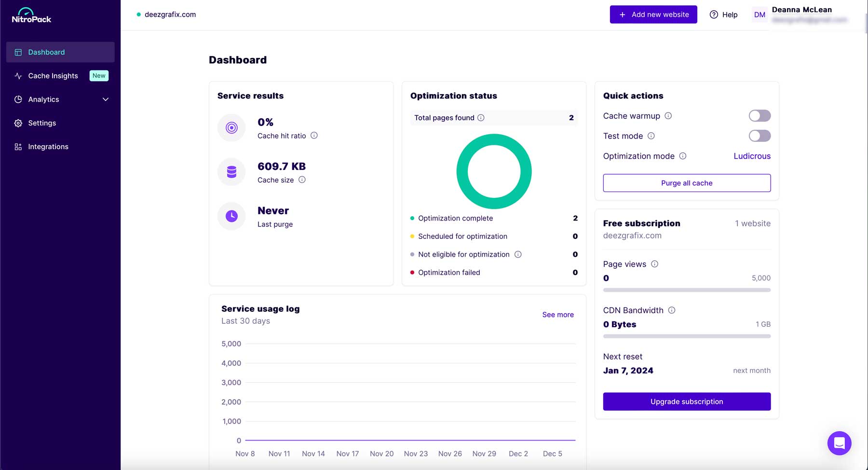Screen dimensions: 868x470
Task: Open Cache Insights from the sidebar
Action: (x=53, y=76)
